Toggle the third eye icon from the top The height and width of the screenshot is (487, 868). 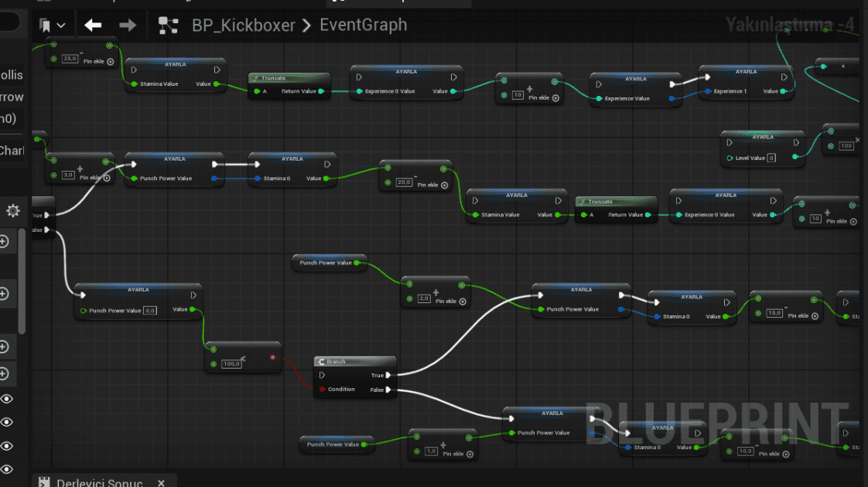7,446
